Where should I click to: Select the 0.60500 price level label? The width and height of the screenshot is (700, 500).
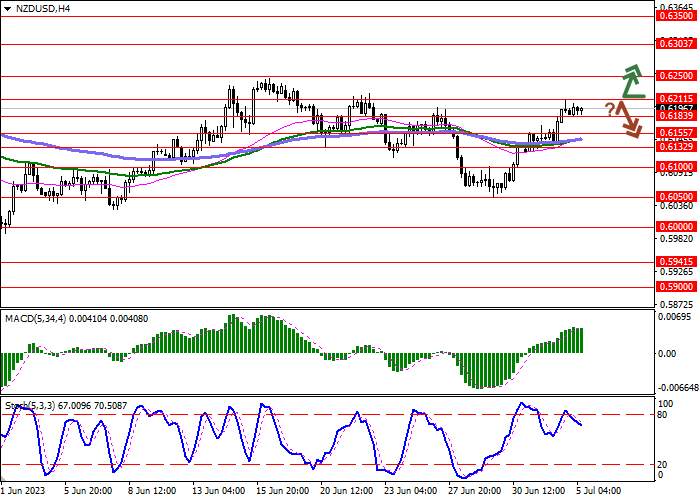point(676,197)
